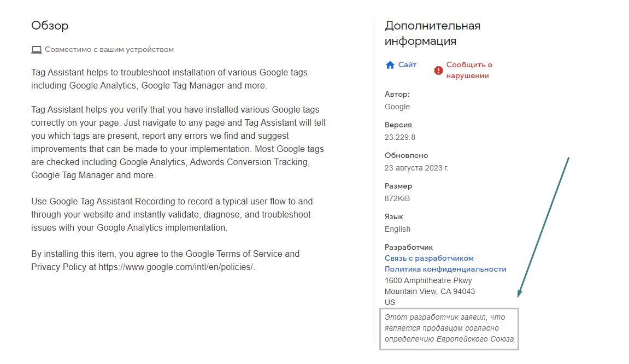
Task: Click Сообщить о нарушении link
Action: pyautogui.click(x=469, y=70)
